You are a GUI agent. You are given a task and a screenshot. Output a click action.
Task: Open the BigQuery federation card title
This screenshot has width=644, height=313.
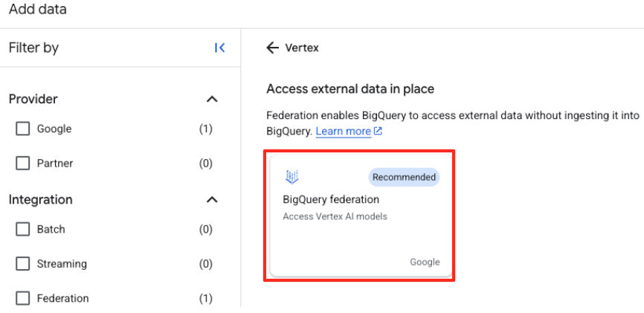coord(331,199)
